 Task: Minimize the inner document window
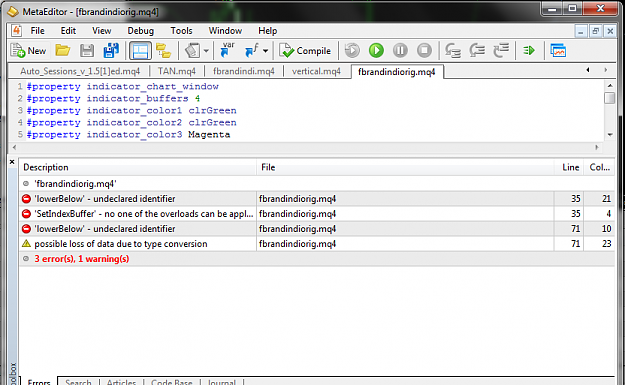[580, 31]
